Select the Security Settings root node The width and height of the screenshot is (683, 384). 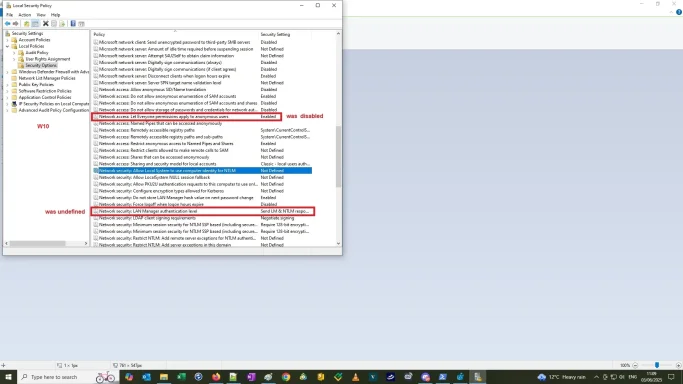pos(27,34)
